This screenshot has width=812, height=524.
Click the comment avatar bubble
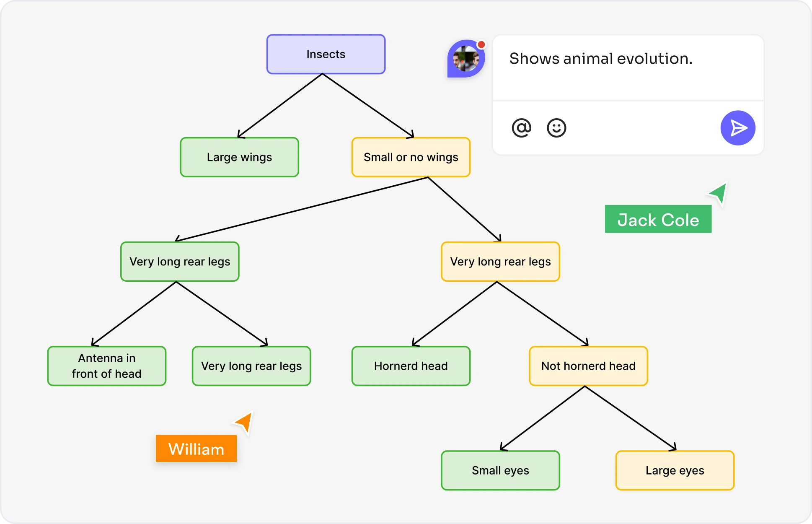465,60
